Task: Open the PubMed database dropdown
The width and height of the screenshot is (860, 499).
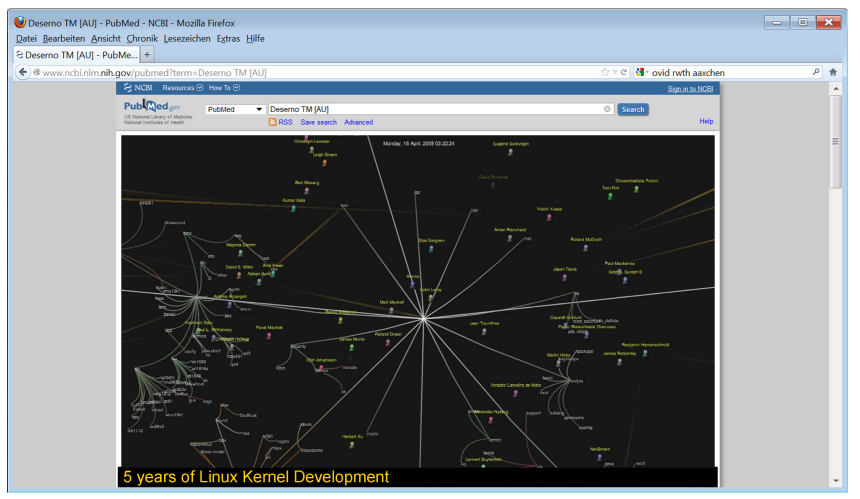Action: [234, 109]
